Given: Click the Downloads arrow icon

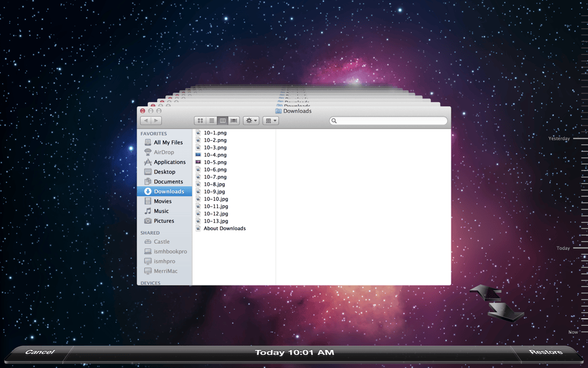Looking at the screenshot, I should click(148, 192).
